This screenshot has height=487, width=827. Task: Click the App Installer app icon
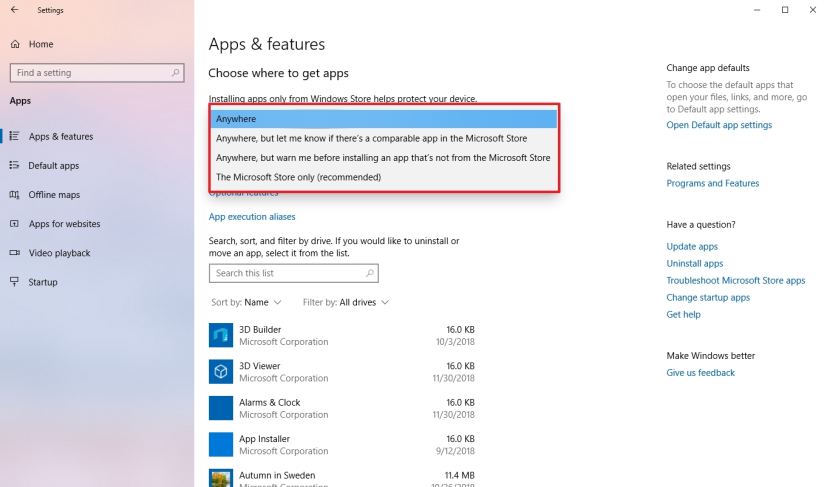coord(220,444)
